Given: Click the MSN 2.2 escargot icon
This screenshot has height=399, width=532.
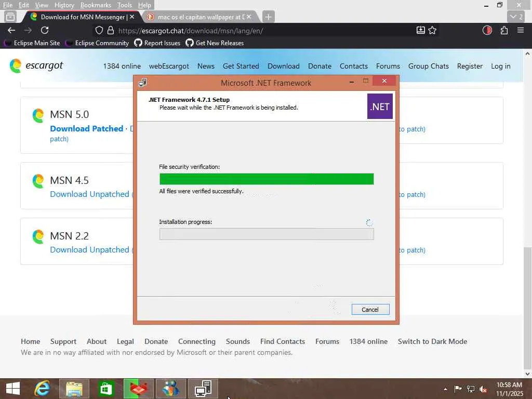Looking at the screenshot, I should click(38, 236).
